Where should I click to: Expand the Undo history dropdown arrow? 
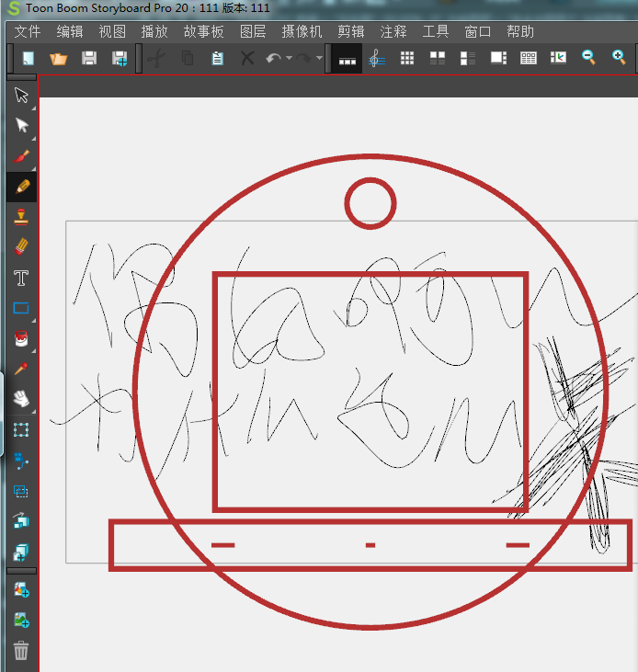(289, 58)
